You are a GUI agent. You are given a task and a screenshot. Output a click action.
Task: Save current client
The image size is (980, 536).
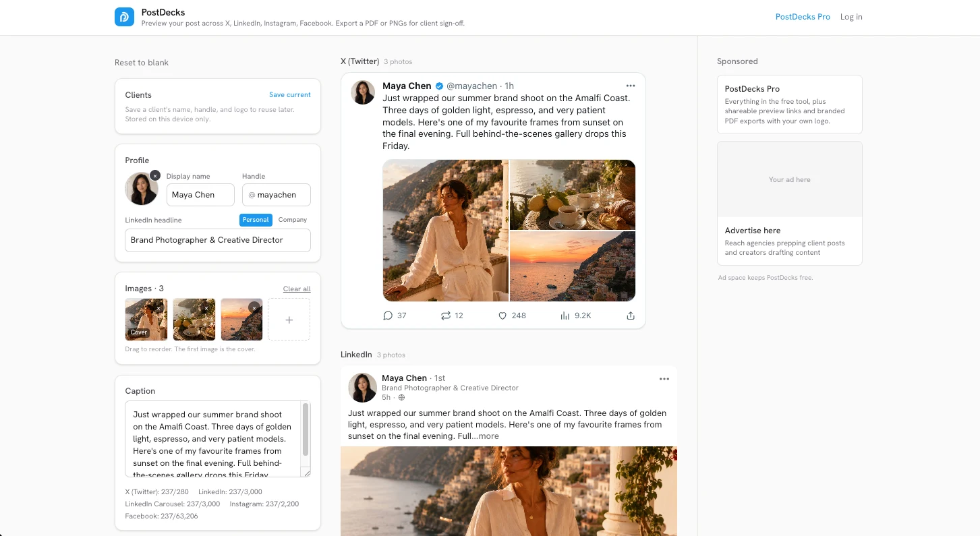click(290, 95)
